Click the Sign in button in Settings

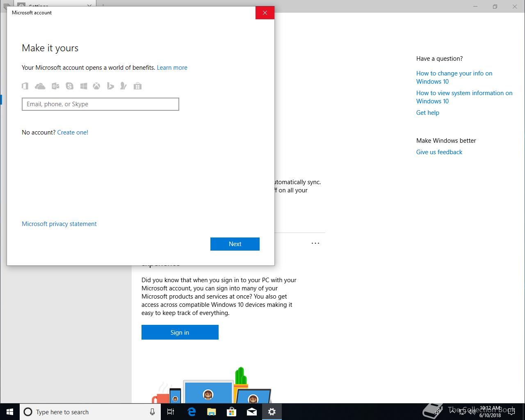point(180,332)
